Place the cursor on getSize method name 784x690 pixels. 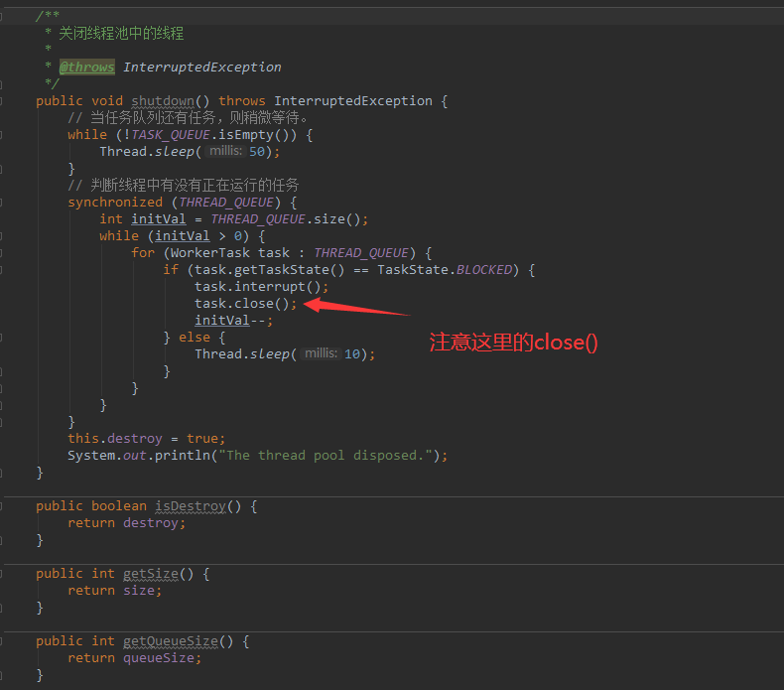click(x=151, y=574)
